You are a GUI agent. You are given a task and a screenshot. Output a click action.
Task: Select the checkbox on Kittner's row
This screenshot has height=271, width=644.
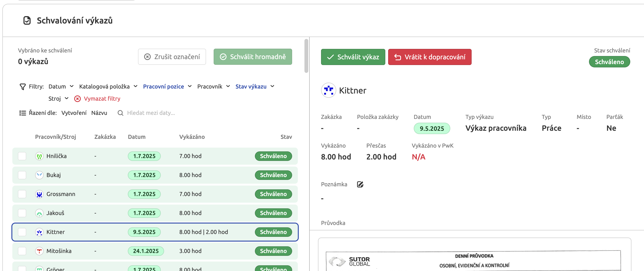coord(22,232)
